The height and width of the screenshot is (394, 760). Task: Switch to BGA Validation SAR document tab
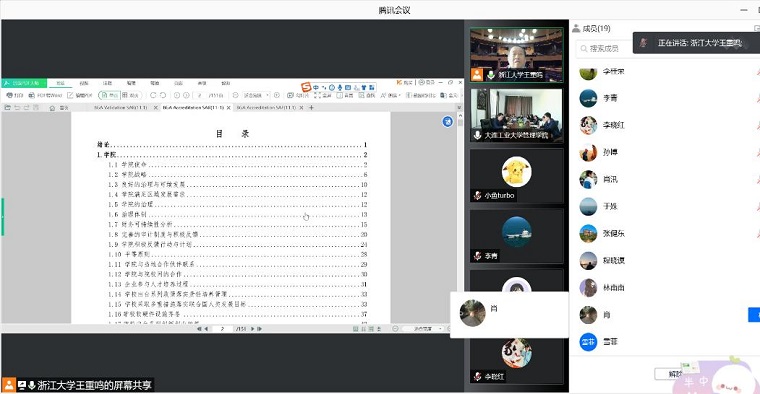(121, 108)
